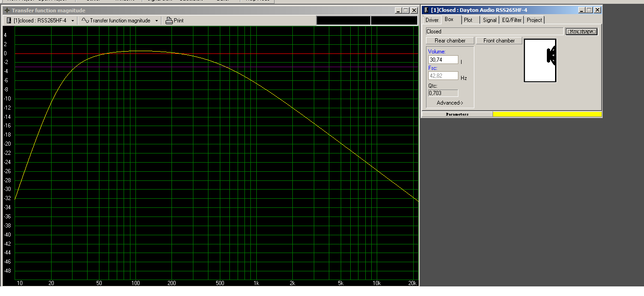Click the 1k label on the frequency axis
This screenshot has width=644, height=296.
pos(256,283)
